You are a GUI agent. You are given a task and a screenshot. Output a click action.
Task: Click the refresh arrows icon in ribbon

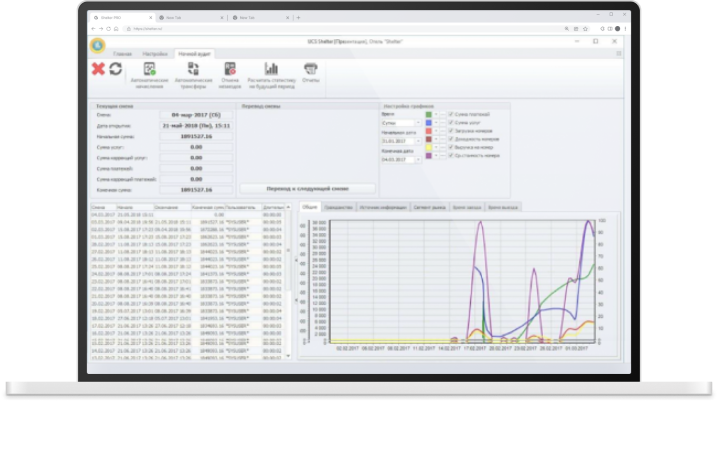(115, 69)
